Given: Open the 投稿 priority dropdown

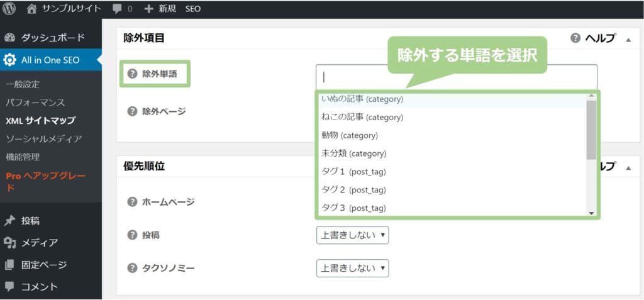Looking at the screenshot, I should (x=352, y=235).
